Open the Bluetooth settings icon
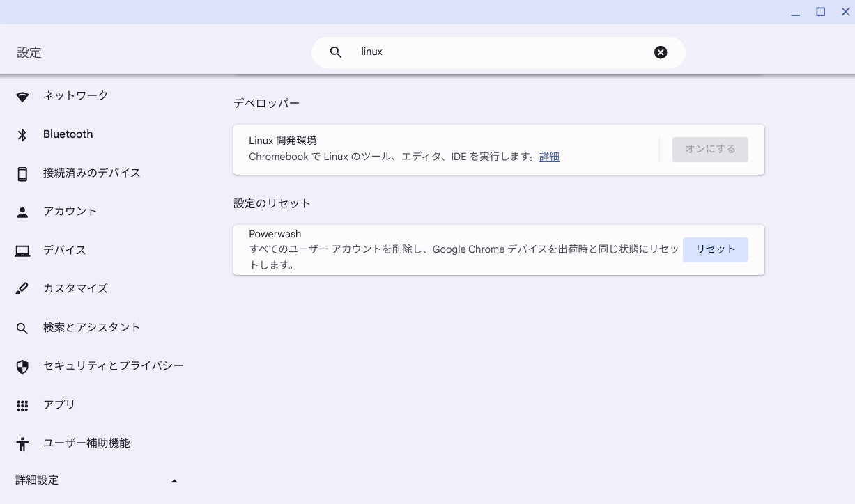Viewport: 855px width, 504px height. 22,134
